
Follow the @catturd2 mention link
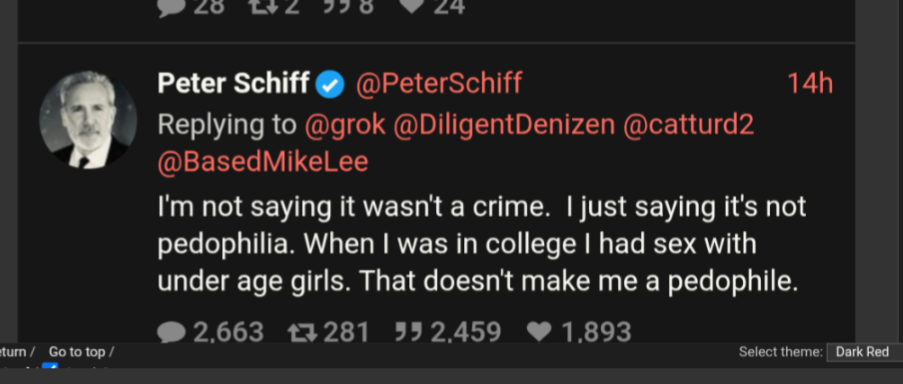coord(688,124)
